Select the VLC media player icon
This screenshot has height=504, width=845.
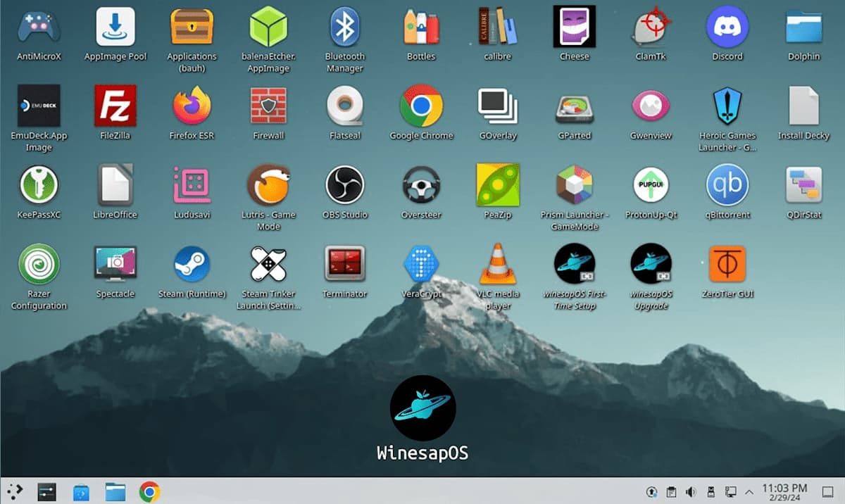point(498,265)
